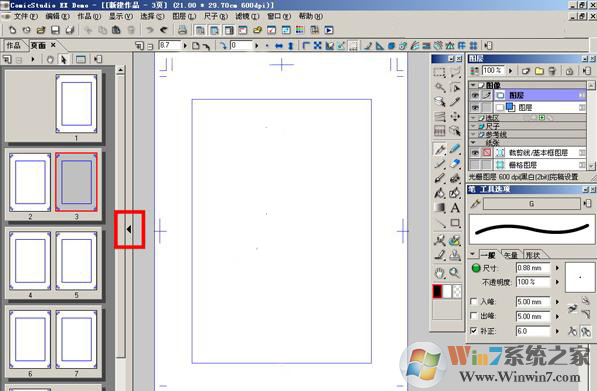
Task: Click the Print icon in the toolbar
Action: 182,30
